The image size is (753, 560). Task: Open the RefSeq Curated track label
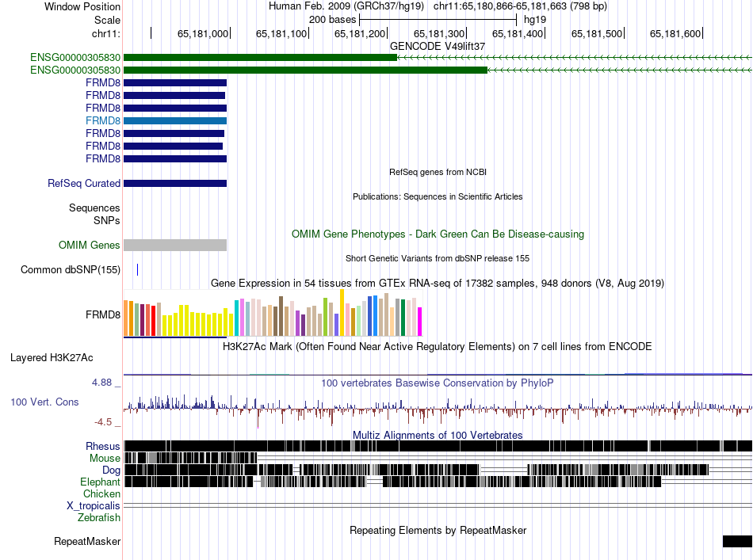84,183
